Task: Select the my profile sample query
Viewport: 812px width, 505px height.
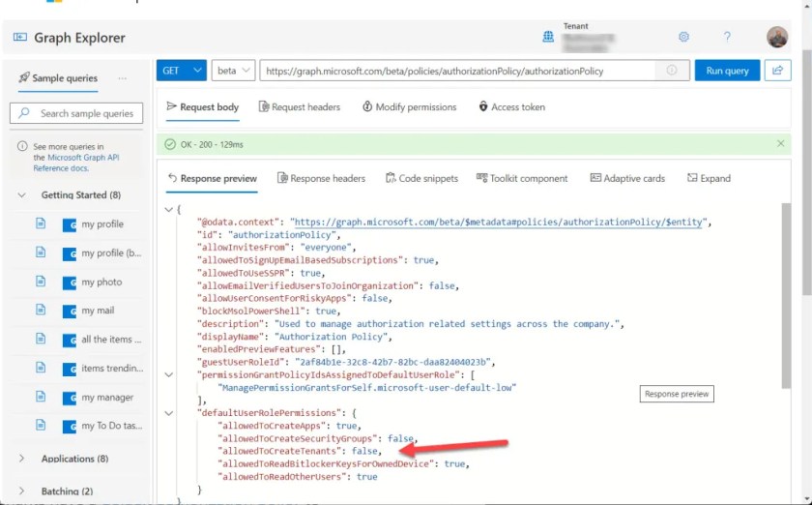Action: (102, 224)
